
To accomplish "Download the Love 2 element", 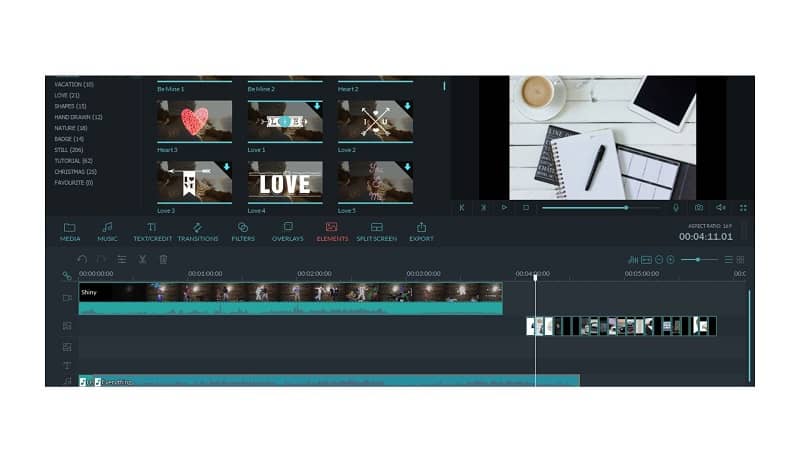I will 408,106.
